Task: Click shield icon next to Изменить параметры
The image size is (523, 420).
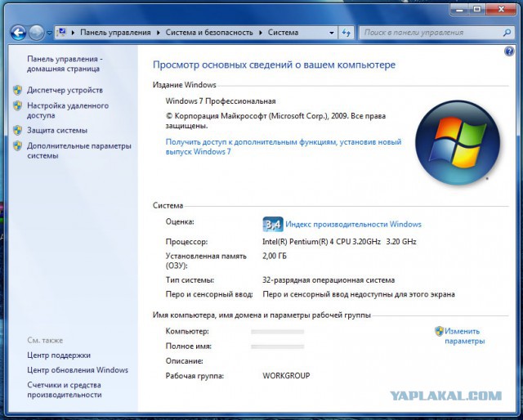Action: coord(439,331)
